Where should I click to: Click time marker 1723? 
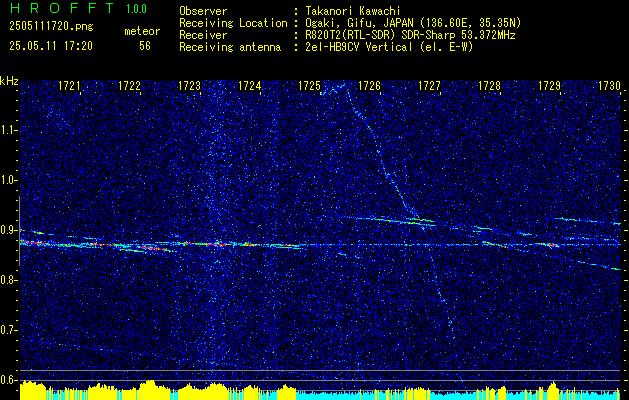[189, 85]
